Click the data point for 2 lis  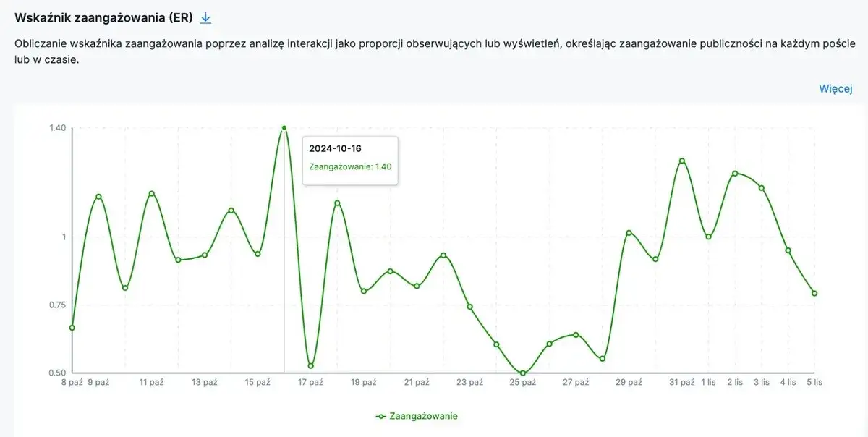[x=735, y=174]
